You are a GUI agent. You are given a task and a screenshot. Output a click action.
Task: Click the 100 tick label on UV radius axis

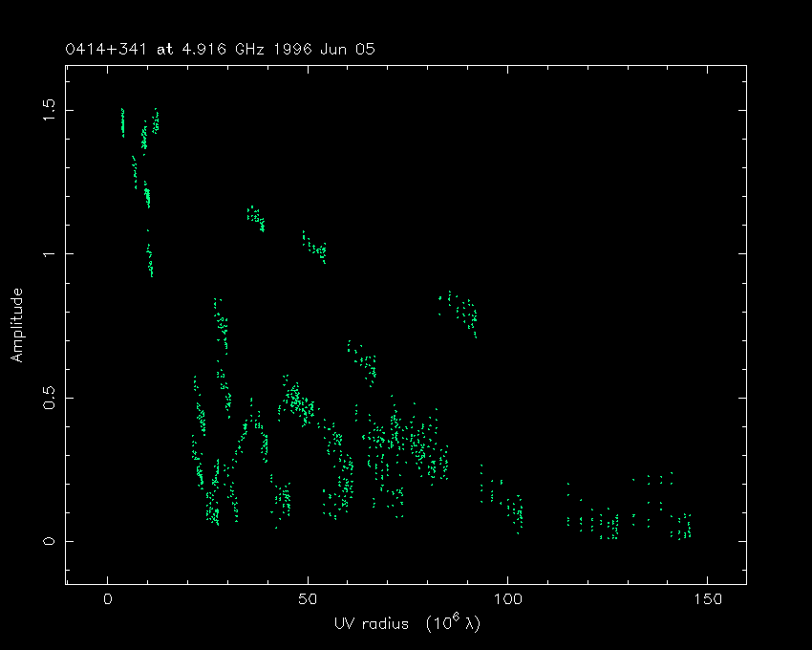tap(507, 599)
